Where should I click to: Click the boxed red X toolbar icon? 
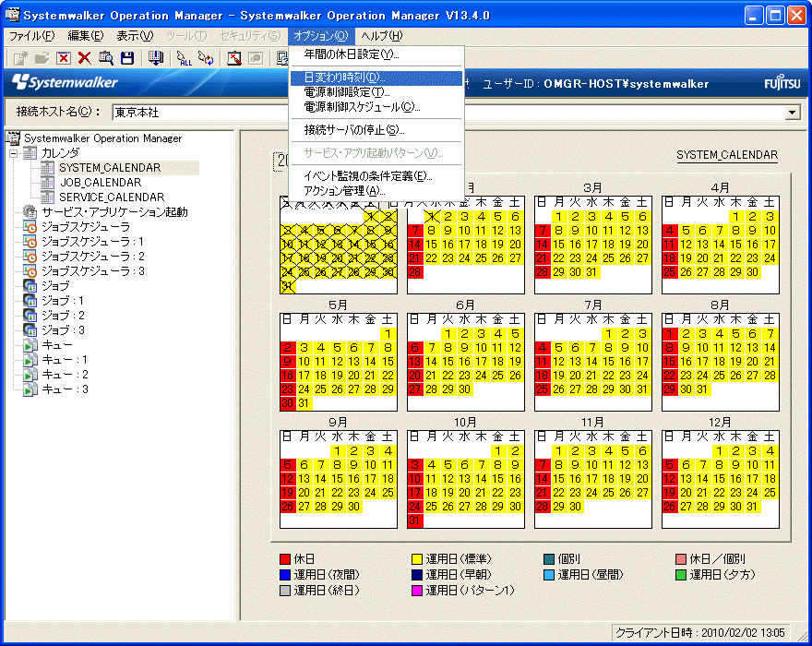click(x=64, y=58)
